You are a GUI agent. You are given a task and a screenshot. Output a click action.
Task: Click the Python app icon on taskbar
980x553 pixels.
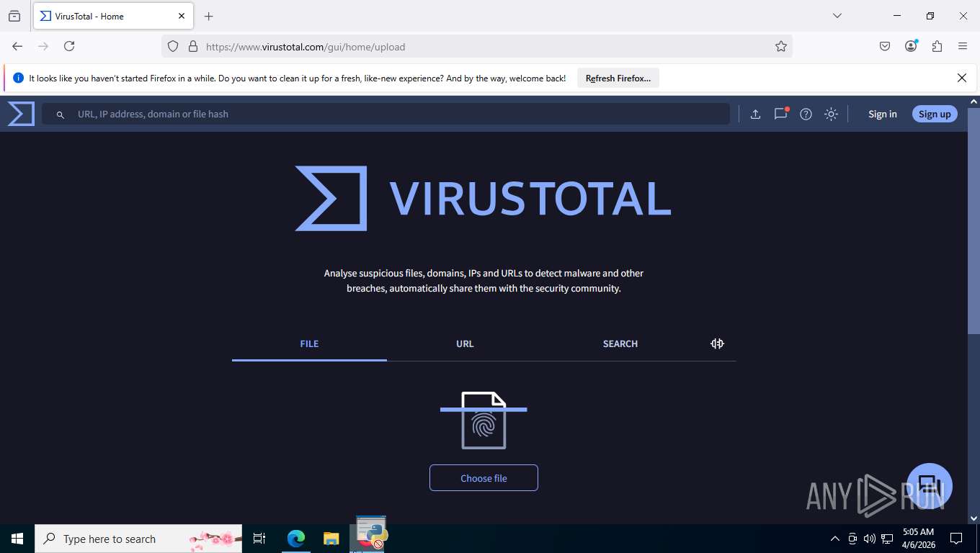click(x=371, y=534)
